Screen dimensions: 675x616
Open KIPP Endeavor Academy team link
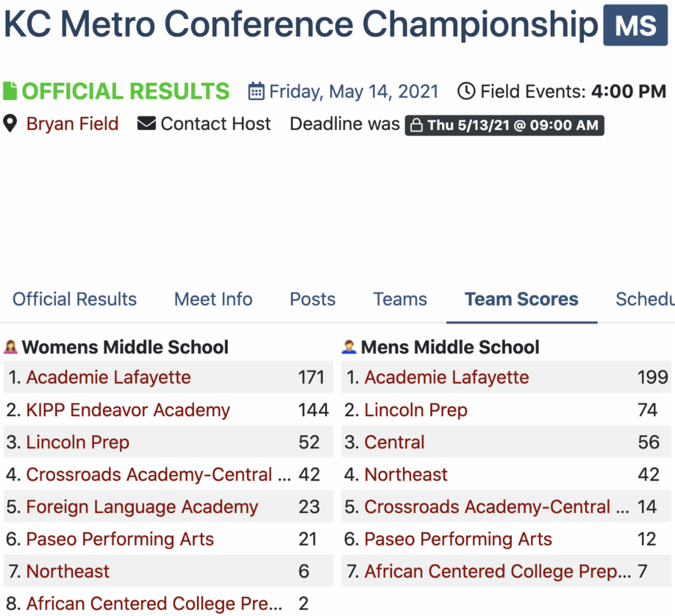(x=128, y=410)
